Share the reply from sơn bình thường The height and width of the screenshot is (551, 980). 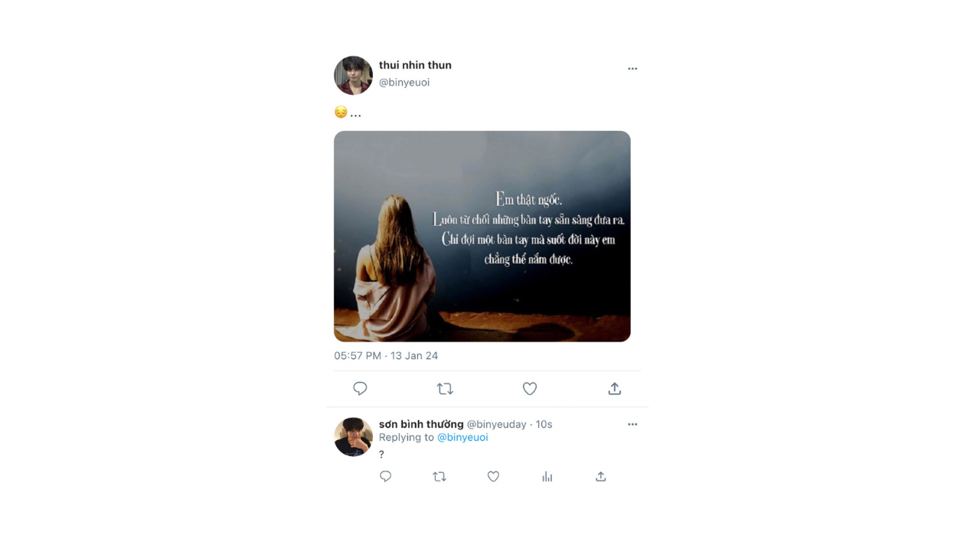pyautogui.click(x=601, y=477)
